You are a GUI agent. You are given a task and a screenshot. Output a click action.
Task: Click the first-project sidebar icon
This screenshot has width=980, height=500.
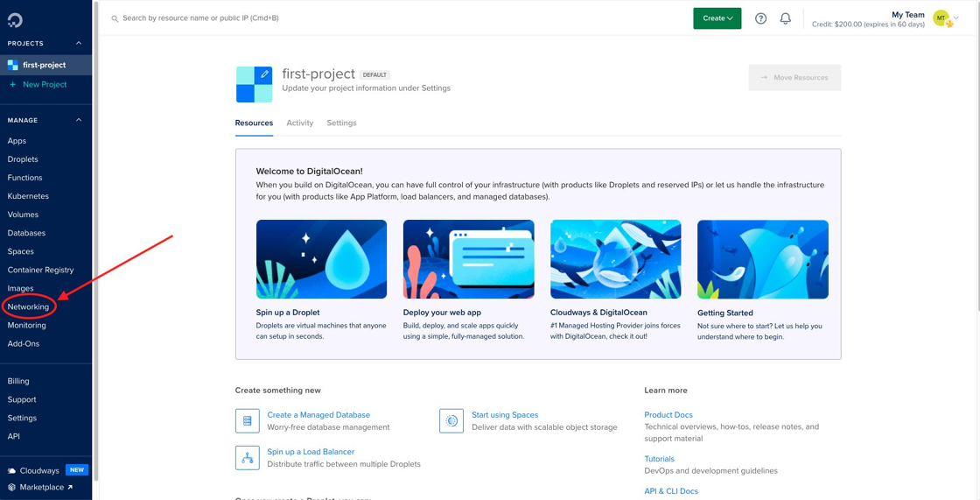pyautogui.click(x=12, y=65)
